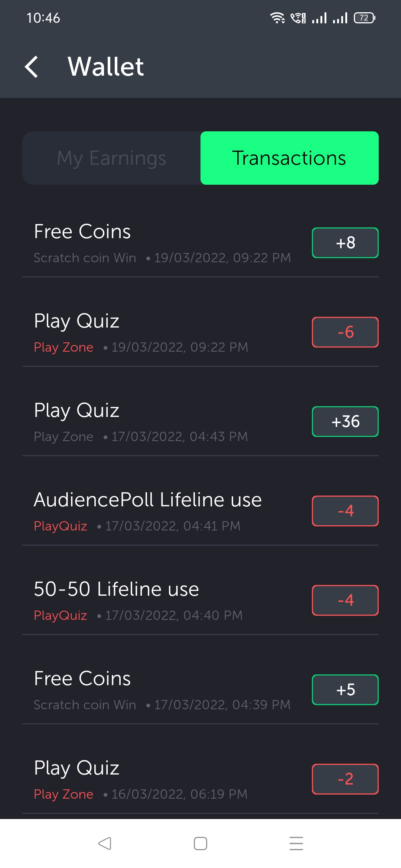Tap the +8 coins badge
The width and height of the screenshot is (401, 868).
click(345, 243)
